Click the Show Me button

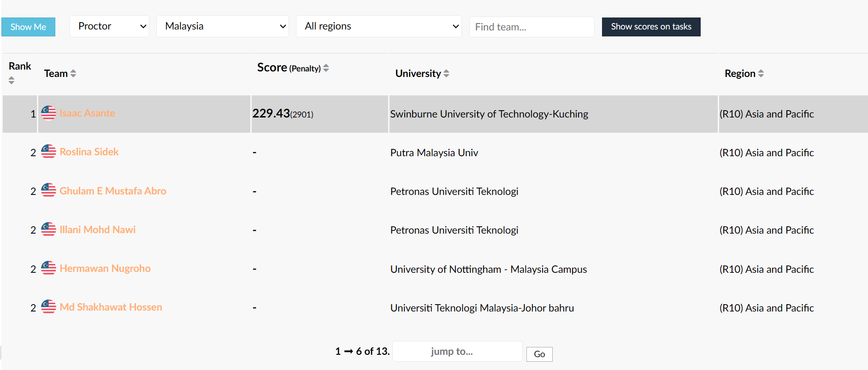[28, 27]
